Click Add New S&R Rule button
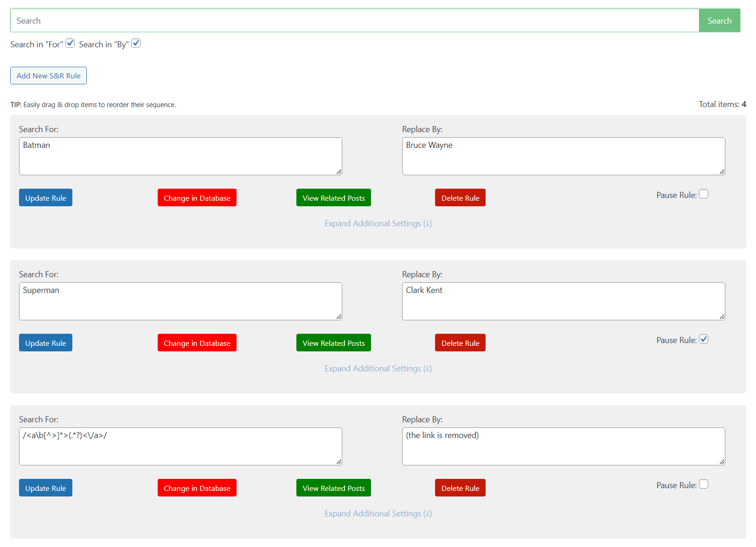Image resolution: width=756 pixels, height=547 pixels. coord(48,76)
